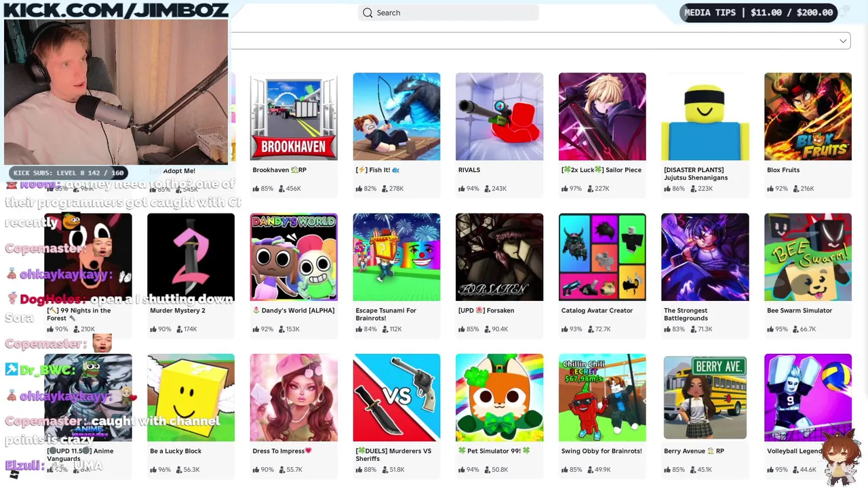Click the Search input field
Image resolution: width=868 pixels, height=488 pixels.
(x=448, y=13)
